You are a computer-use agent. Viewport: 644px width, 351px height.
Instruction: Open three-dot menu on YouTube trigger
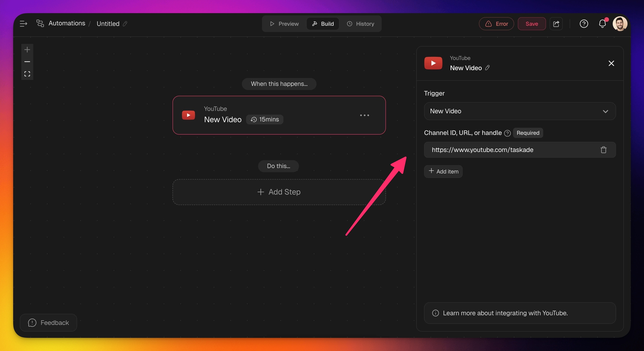coord(364,115)
